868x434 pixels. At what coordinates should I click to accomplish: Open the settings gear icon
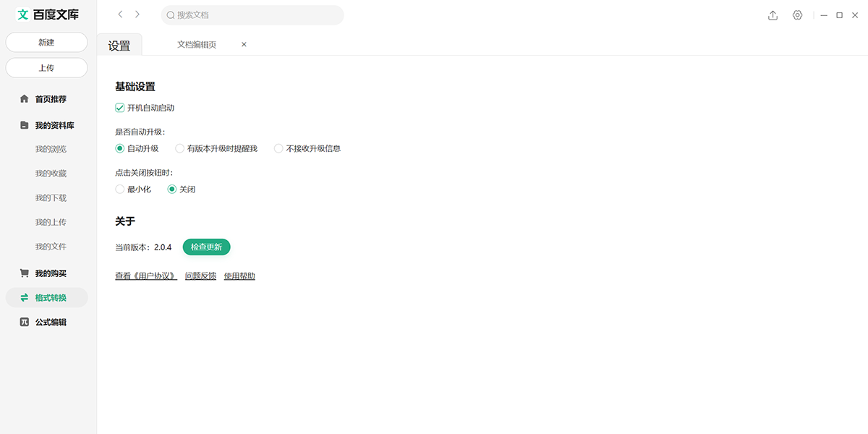[797, 15]
